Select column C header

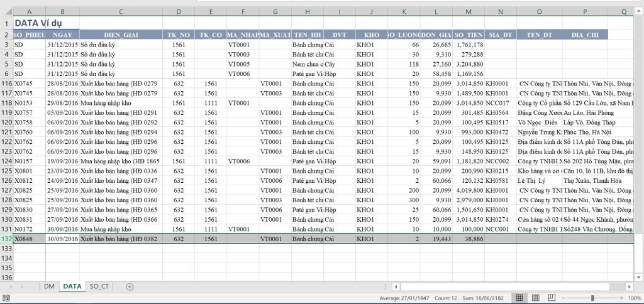tap(121, 12)
